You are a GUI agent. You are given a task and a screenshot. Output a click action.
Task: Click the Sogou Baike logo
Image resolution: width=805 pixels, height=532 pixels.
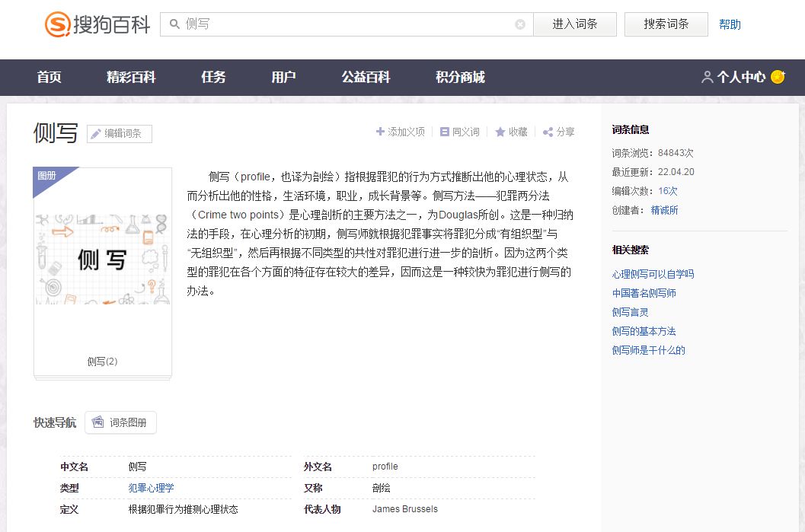pyautogui.click(x=97, y=24)
